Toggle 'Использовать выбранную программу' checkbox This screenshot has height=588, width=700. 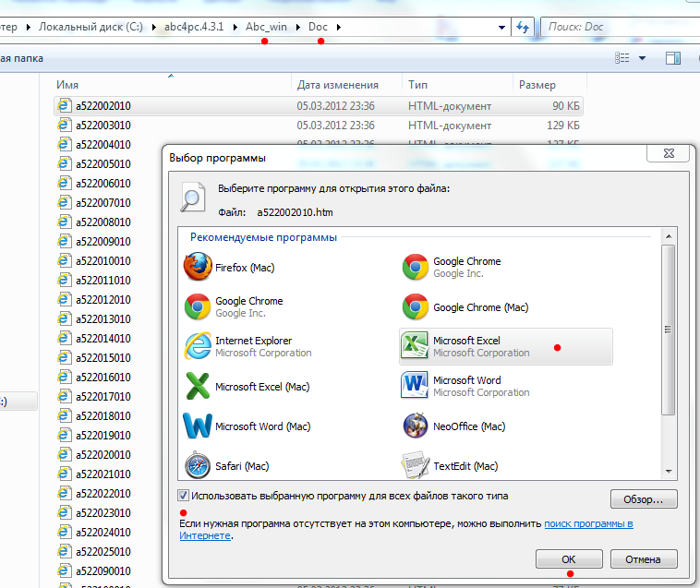(x=183, y=495)
